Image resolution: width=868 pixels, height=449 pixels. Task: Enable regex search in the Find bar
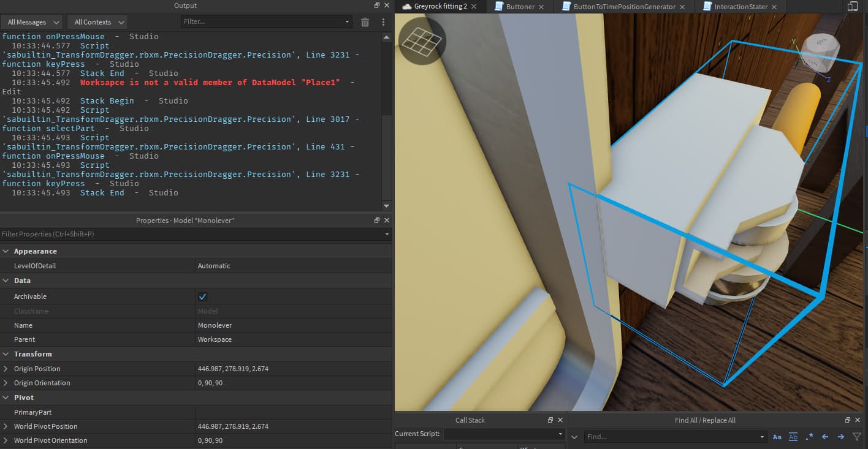(809, 437)
